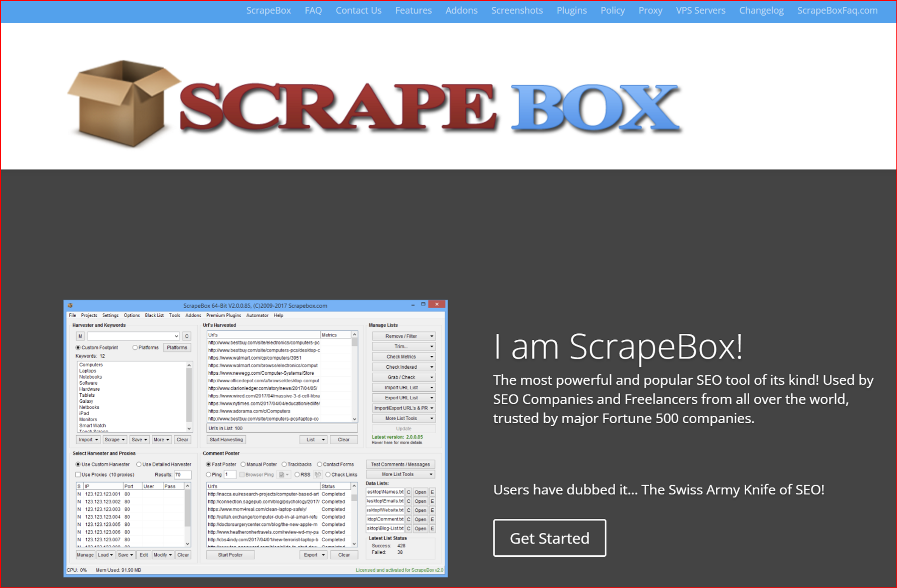
Task: Open the Settings menu
Action: click(110, 315)
